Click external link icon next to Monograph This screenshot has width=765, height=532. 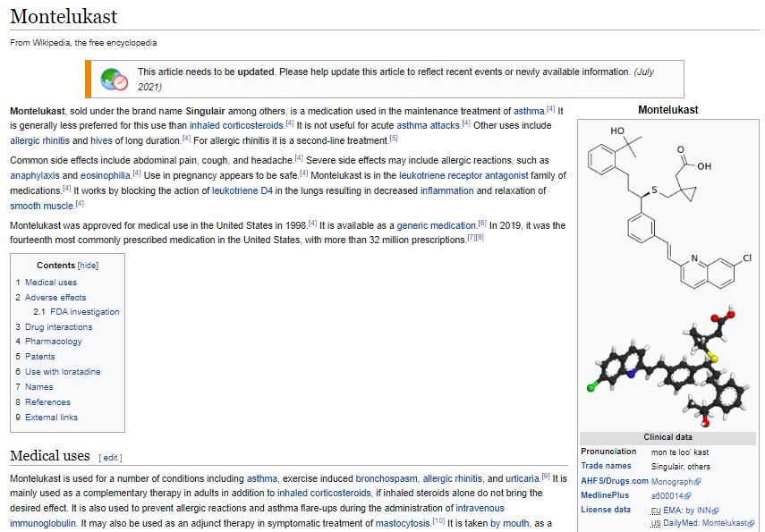[698, 481]
